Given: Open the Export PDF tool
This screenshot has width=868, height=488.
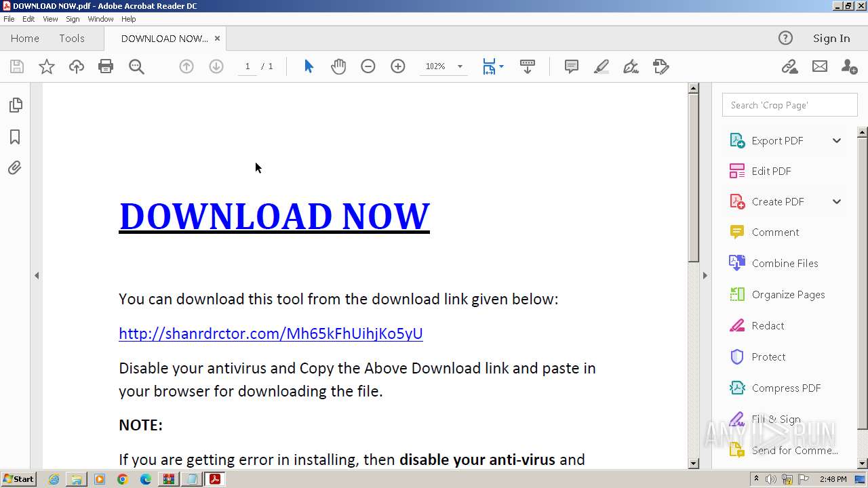Looking at the screenshot, I should click(x=776, y=140).
